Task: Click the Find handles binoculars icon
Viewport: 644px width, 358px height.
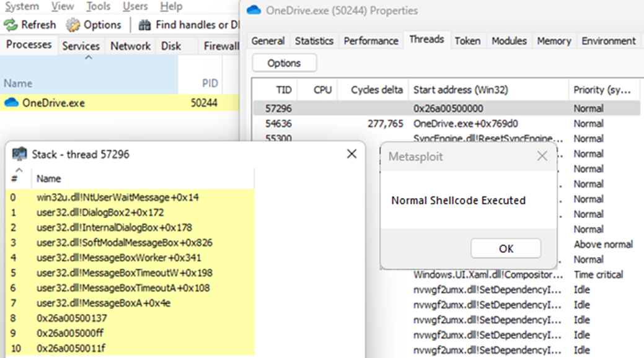Action: tap(144, 25)
